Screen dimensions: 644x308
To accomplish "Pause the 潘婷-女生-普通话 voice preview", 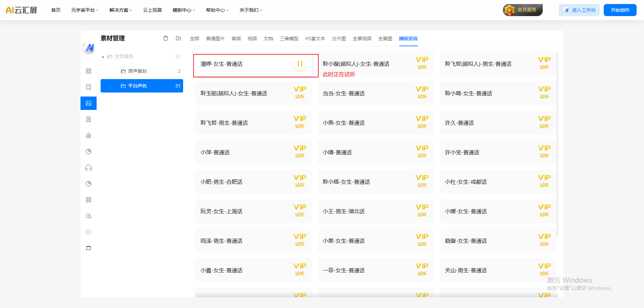I will point(300,64).
